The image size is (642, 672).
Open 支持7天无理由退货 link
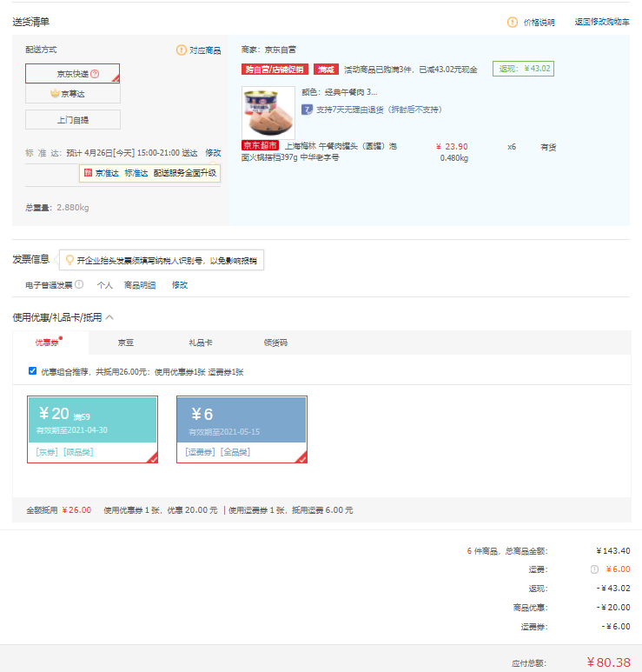click(379, 110)
